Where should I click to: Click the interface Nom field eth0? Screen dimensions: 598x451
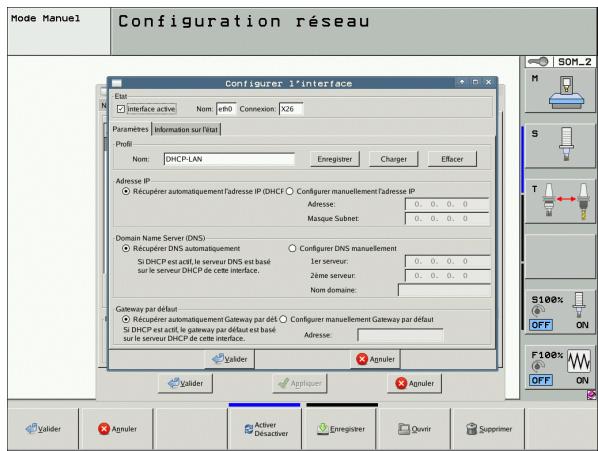(226, 109)
